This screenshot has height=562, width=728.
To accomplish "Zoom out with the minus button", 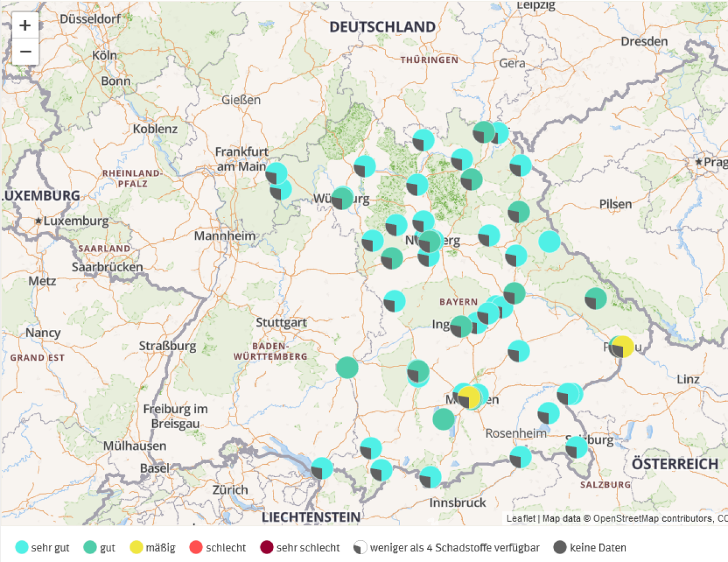I will 25,51.
